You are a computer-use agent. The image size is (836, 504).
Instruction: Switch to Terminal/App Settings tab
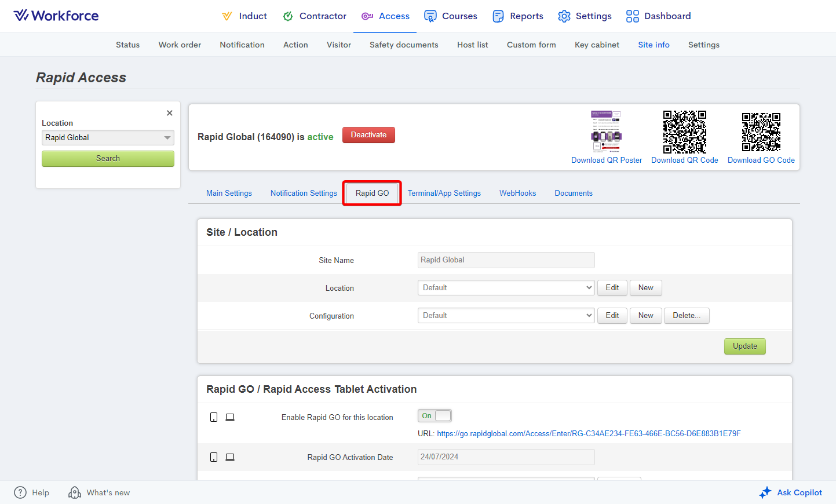point(444,193)
